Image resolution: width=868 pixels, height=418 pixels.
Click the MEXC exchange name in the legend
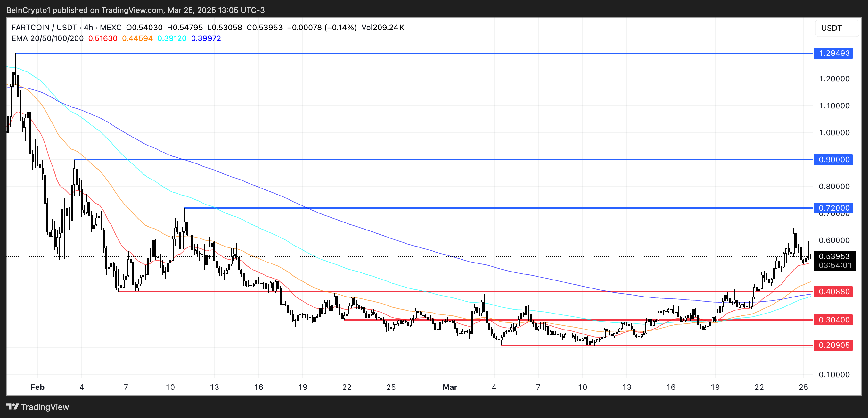[x=111, y=28]
